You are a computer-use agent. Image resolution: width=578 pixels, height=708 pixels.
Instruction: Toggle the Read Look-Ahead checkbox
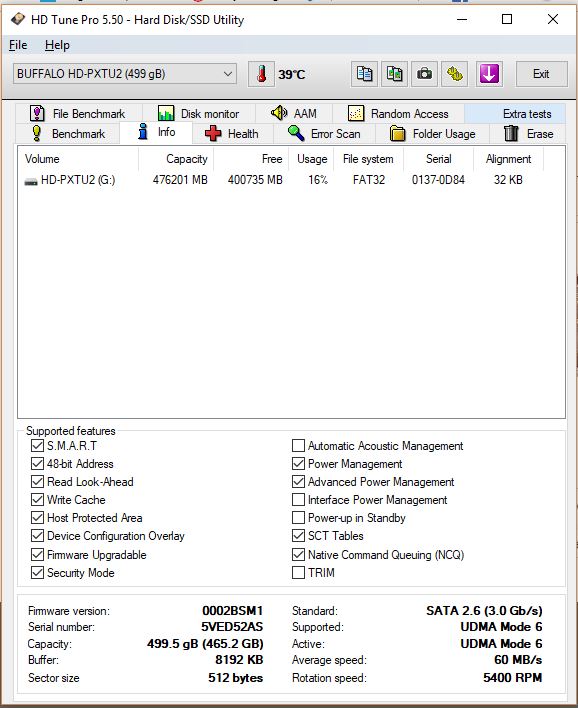[x=37, y=482]
